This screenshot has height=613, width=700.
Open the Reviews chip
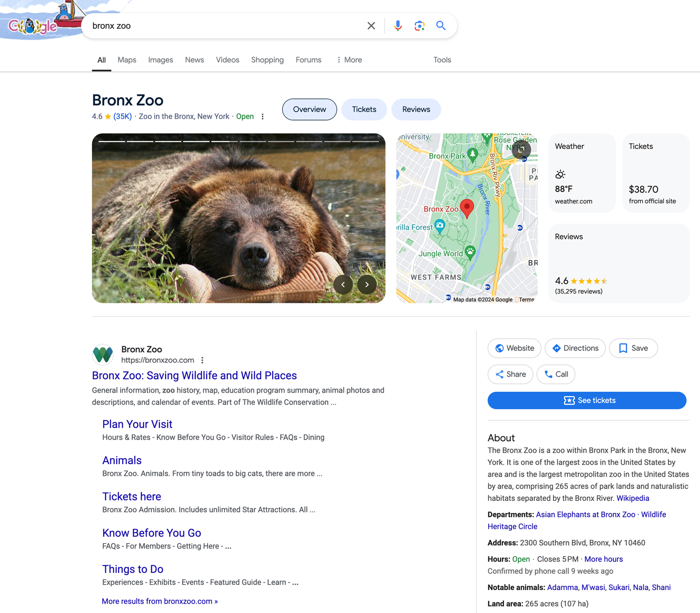click(x=416, y=109)
